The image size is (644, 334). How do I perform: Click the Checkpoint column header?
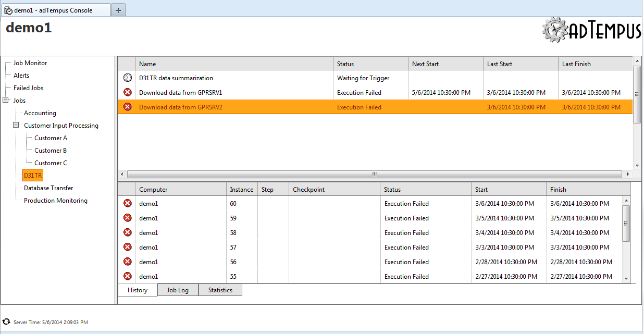pos(335,190)
